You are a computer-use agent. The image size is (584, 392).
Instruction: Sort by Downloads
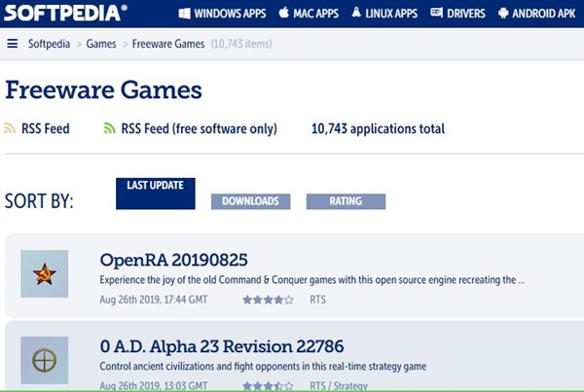pos(251,201)
